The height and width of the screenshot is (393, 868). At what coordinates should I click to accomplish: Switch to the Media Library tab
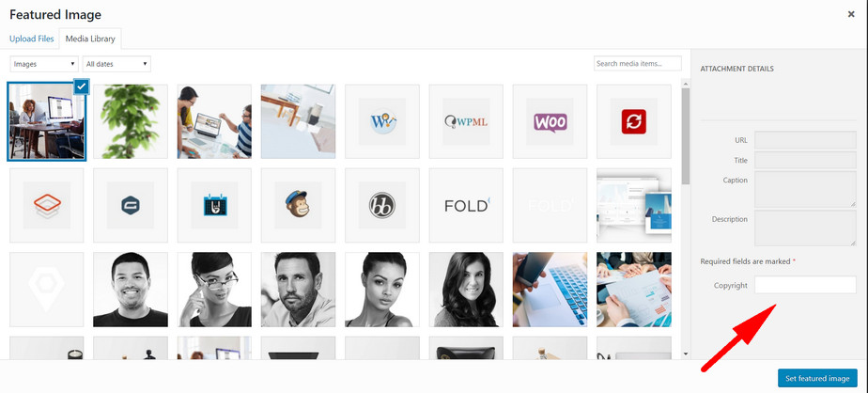pos(90,39)
